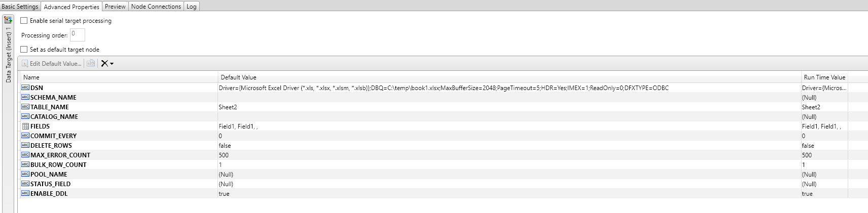Viewport: 868px width, 213px height.
Task: Switch to the Basic Settings tab
Action: 20,7
